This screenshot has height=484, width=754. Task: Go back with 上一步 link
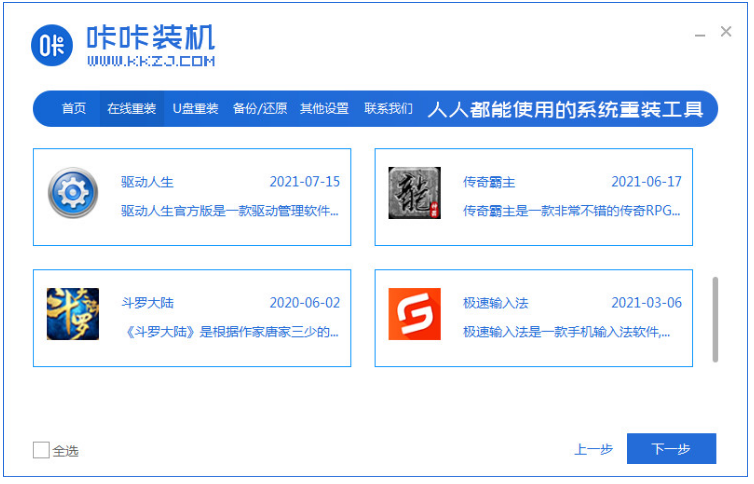click(x=593, y=449)
